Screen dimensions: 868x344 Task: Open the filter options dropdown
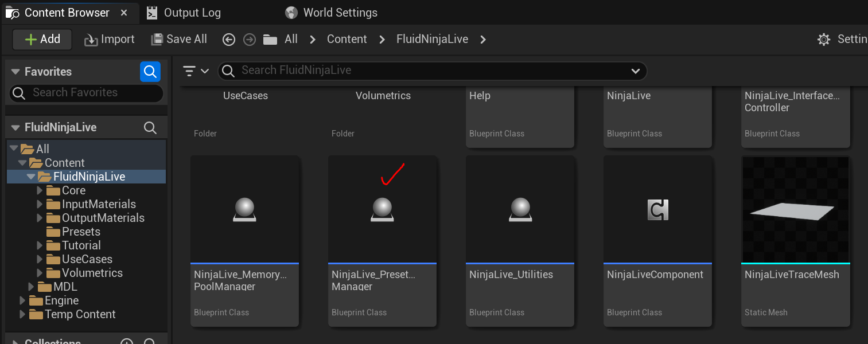(196, 71)
